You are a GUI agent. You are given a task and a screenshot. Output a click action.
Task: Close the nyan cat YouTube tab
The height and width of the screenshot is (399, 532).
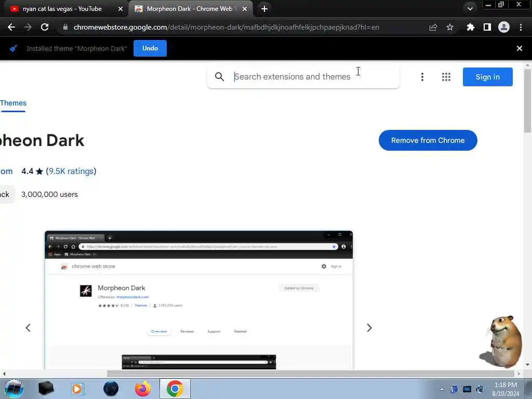coord(121,9)
